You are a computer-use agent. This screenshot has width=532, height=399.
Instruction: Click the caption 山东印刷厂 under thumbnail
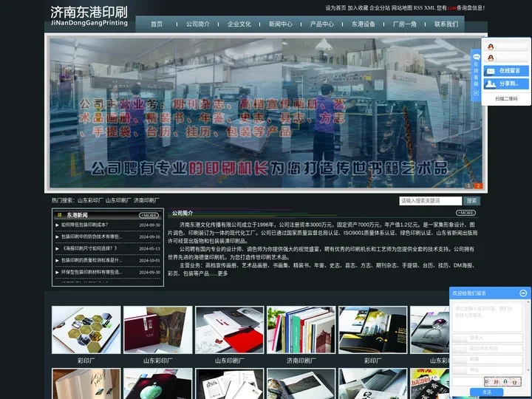point(229,361)
